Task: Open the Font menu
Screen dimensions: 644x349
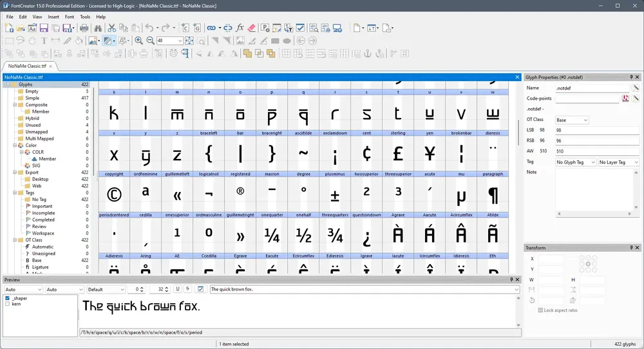Action: click(70, 17)
